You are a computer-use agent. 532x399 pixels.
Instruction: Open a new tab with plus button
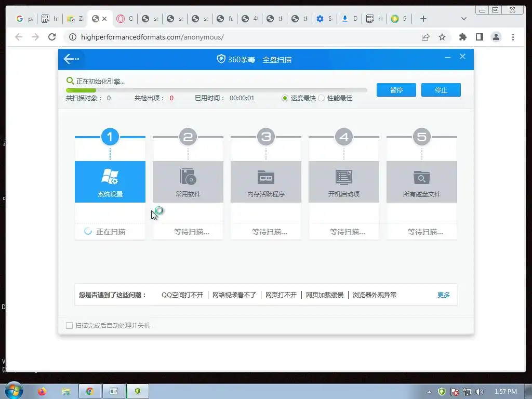[423, 19]
